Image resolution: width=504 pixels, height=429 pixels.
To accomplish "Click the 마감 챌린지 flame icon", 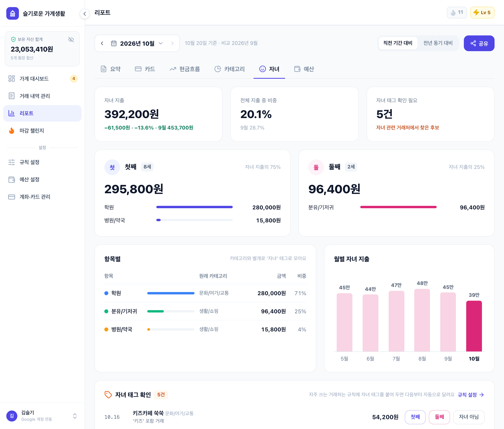I will click(12, 131).
